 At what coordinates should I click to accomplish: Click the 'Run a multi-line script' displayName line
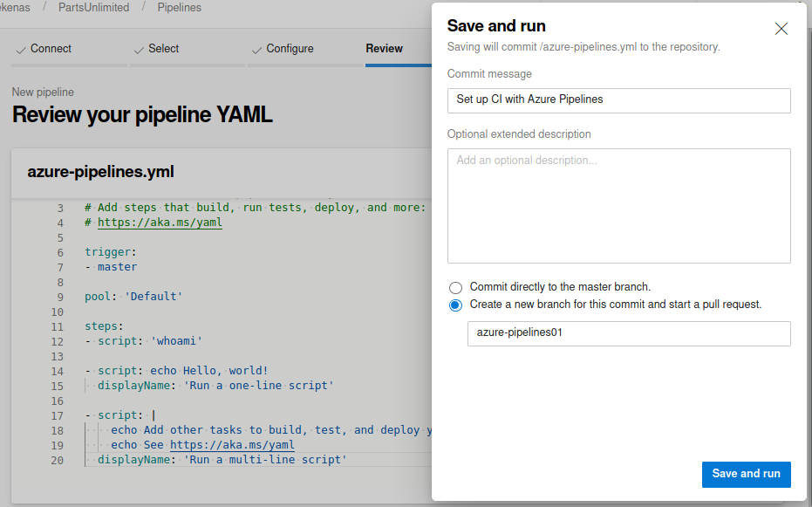222,460
